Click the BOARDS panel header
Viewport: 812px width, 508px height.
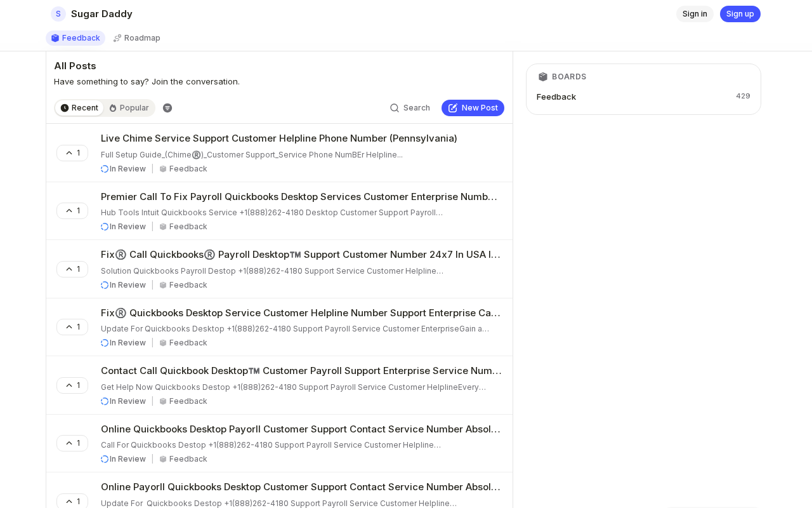coord(562,77)
